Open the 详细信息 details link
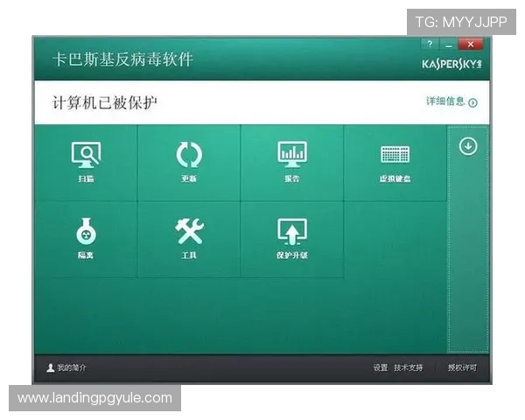The image size is (525, 420). pyautogui.click(x=445, y=101)
